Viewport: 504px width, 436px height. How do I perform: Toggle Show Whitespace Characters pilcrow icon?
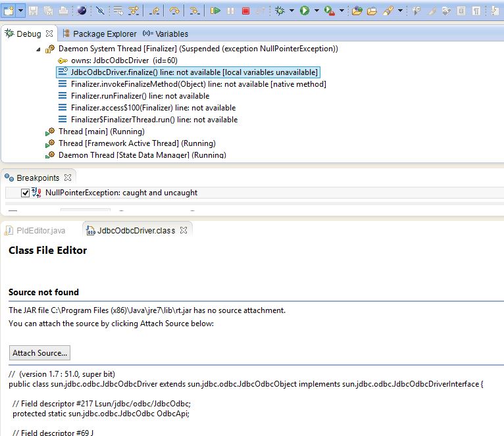476,11
